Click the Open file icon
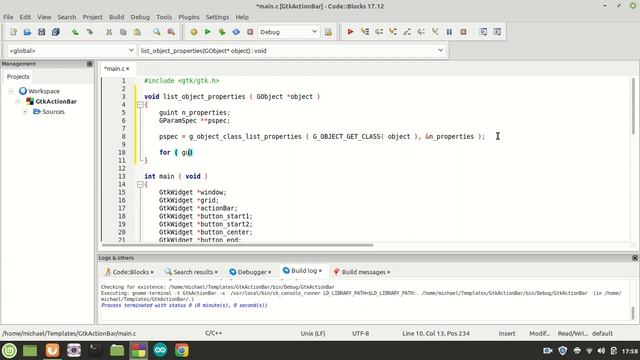 [27, 32]
